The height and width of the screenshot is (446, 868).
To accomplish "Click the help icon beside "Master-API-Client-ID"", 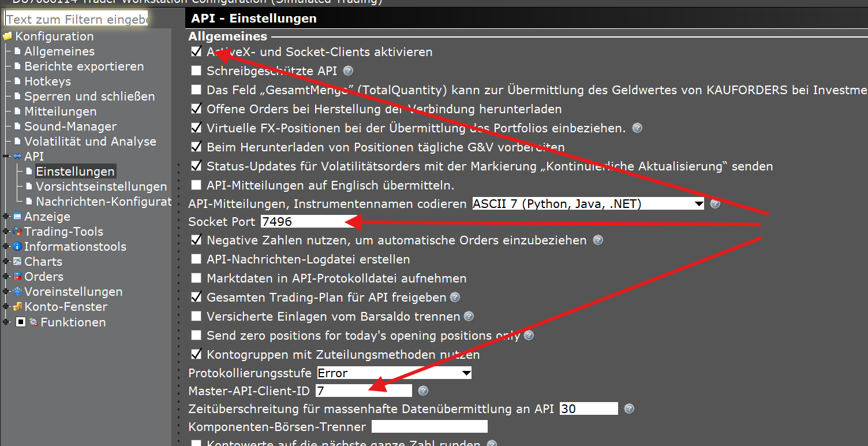I will (423, 391).
